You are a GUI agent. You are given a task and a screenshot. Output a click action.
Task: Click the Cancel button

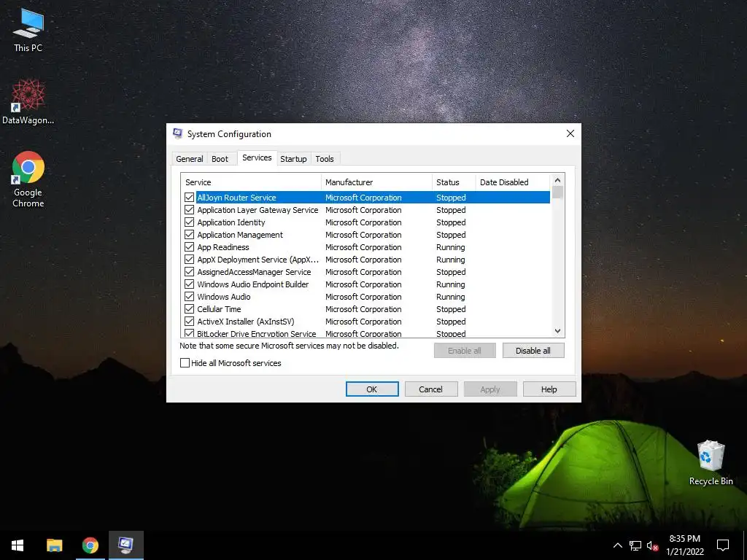coord(431,389)
